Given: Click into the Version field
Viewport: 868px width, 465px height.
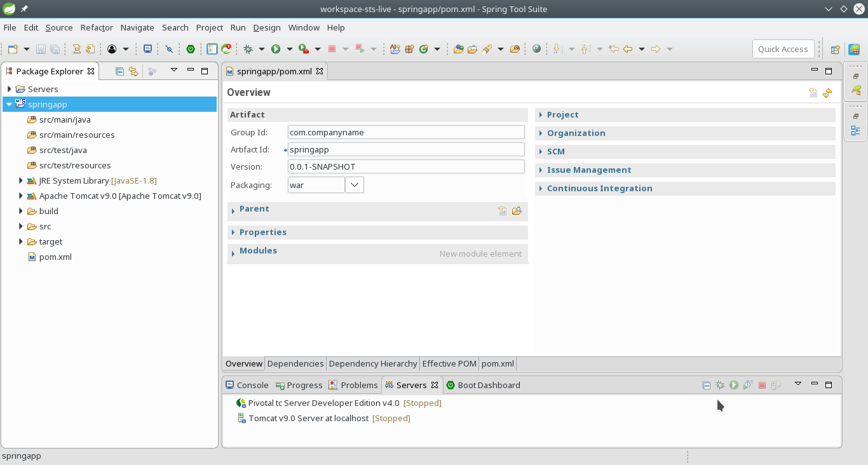Looking at the screenshot, I should [406, 166].
